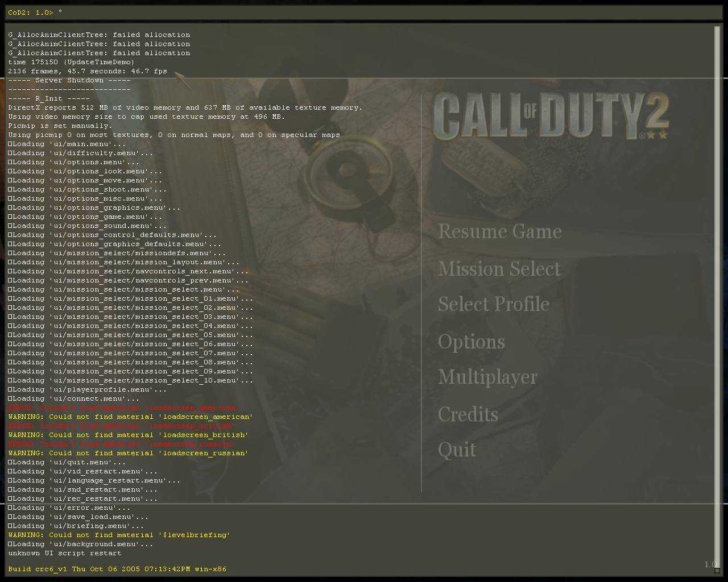Click the Loading 'ui/background.menu' line
This screenshot has width=728, height=582.
81,544
